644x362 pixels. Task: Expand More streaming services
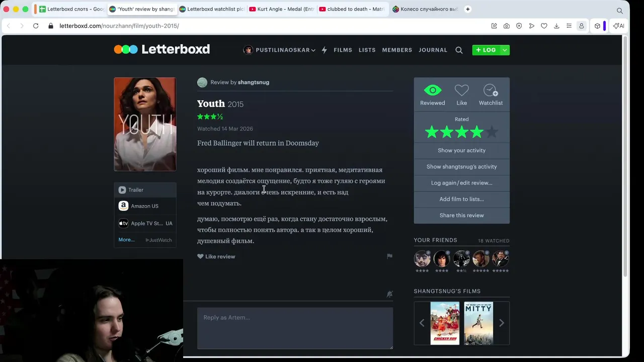point(126,240)
